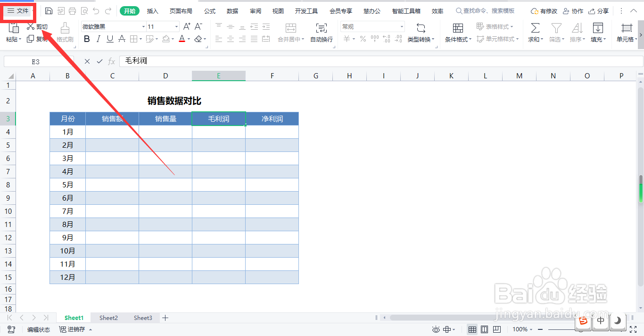Open the Data (数据) ribbon tab
Viewport: 644px width, 336px height.
click(x=232, y=11)
